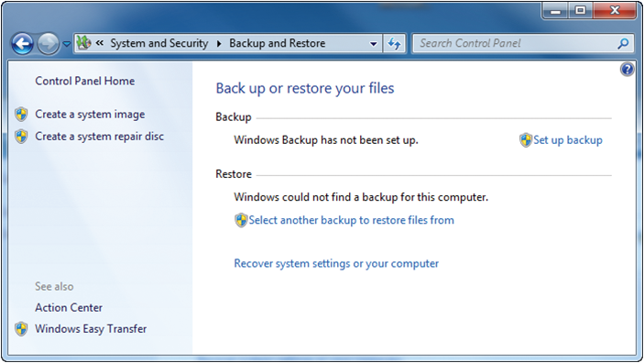Click the Forward arrow navigation button

click(48, 44)
